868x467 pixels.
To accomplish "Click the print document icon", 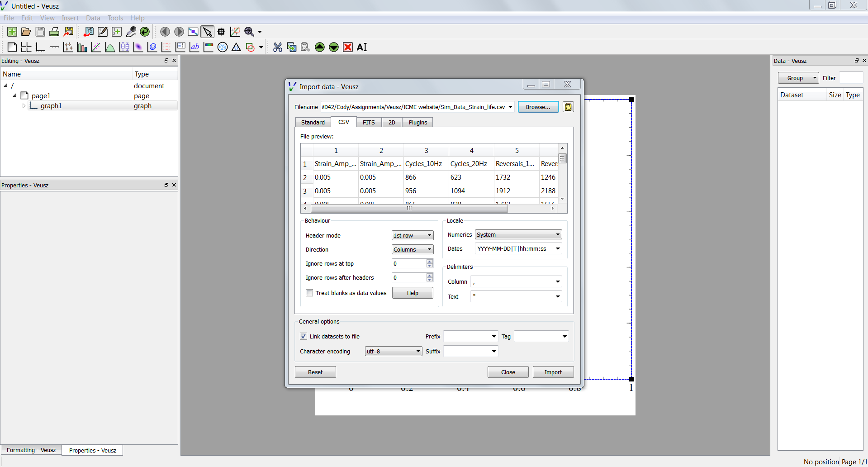I will tap(54, 32).
